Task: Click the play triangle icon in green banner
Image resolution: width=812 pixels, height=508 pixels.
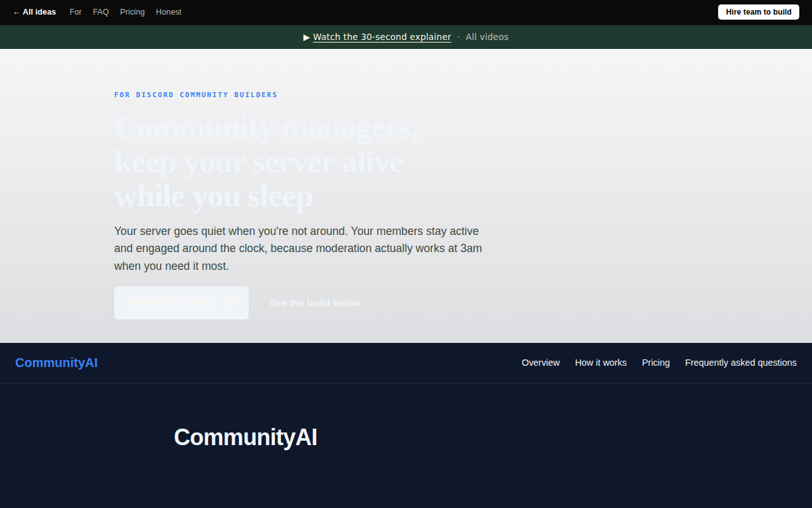Action: point(307,37)
